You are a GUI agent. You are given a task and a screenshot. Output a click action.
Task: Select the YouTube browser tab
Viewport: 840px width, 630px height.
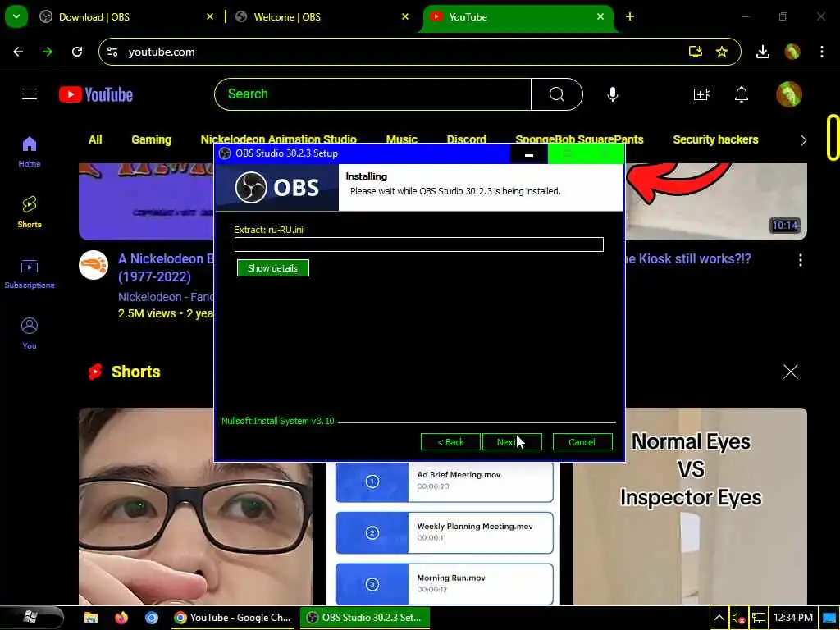(518, 17)
